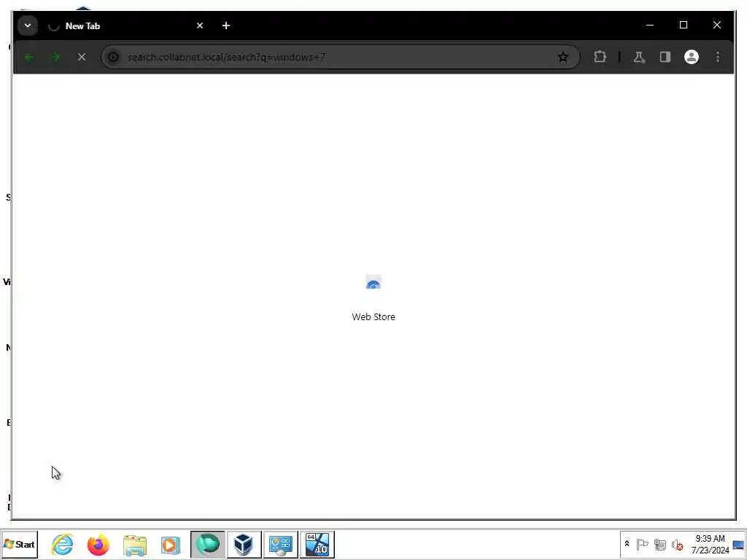Go forward to next page
The width and height of the screenshot is (747, 560).
tap(55, 57)
